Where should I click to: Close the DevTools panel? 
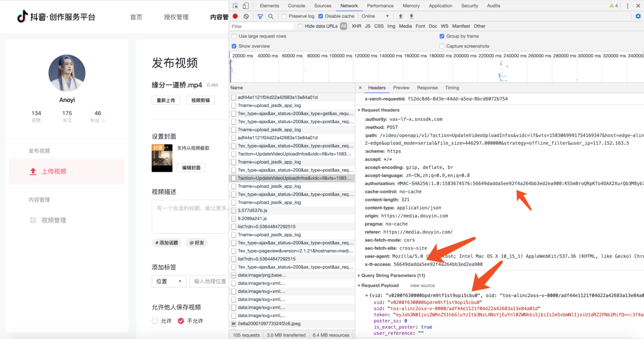[638, 6]
